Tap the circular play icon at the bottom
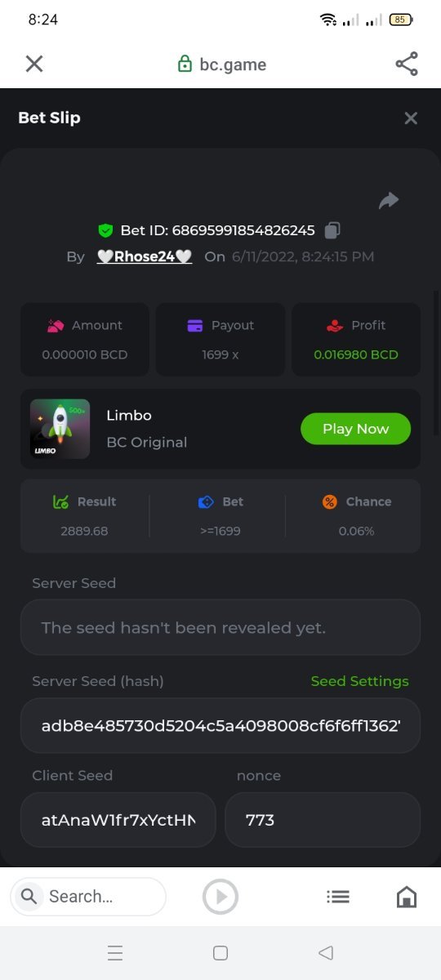 (220, 897)
